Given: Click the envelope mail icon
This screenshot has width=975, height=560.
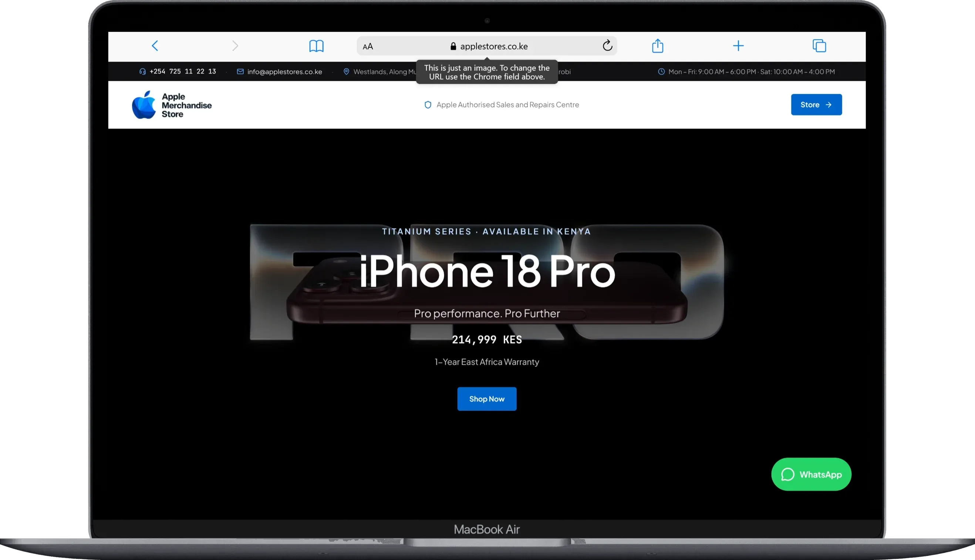Looking at the screenshot, I should click(240, 71).
